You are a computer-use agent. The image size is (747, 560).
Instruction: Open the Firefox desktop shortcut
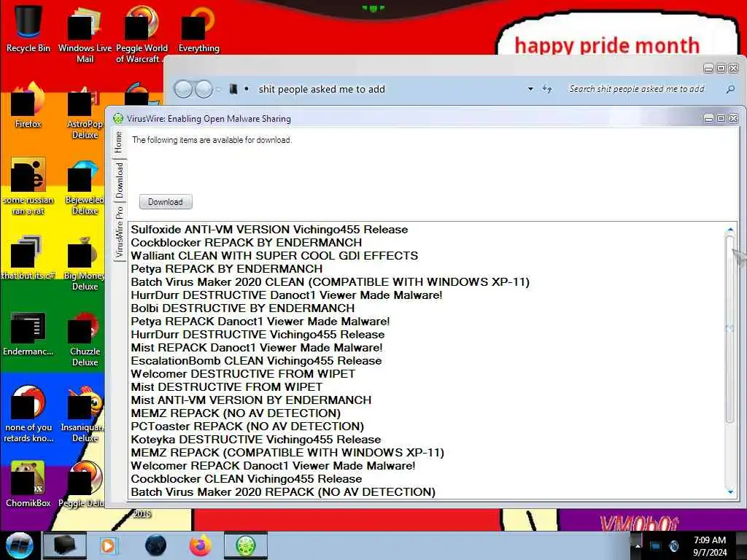pyautogui.click(x=28, y=105)
